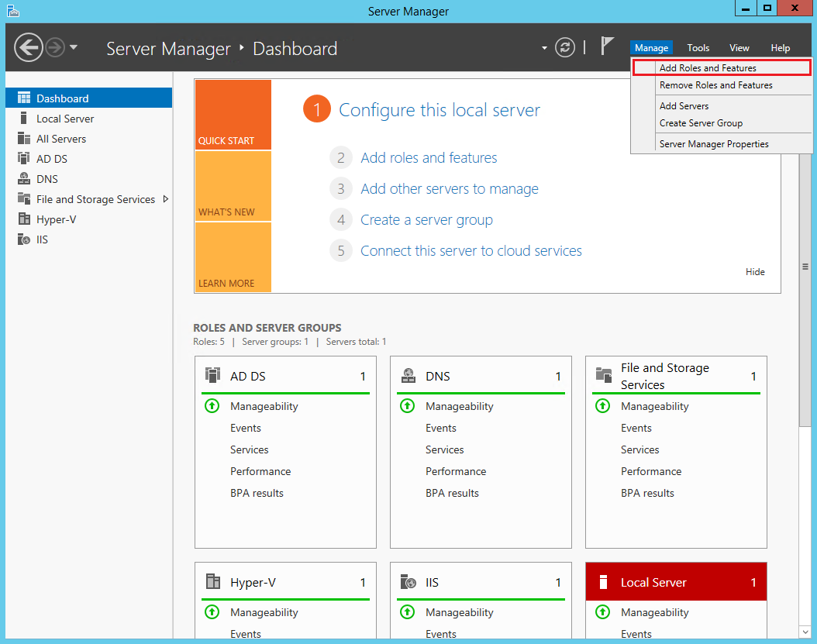Click AD DS Manageability status icon
The height and width of the screenshot is (644, 817).
[x=212, y=405]
